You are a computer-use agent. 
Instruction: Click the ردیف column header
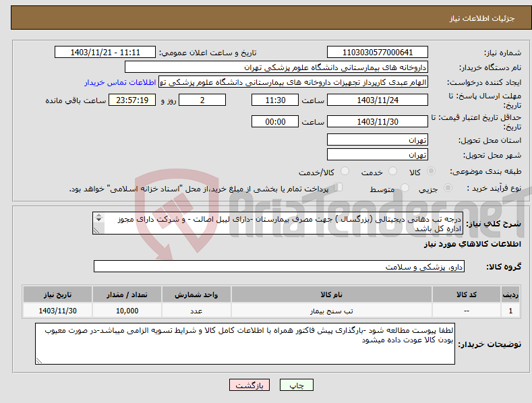510,294
